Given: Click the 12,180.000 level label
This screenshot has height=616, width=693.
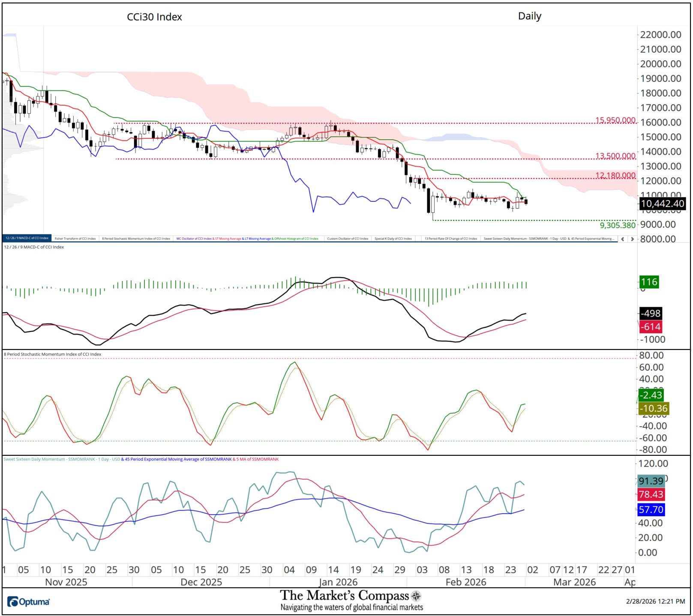Looking at the screenshot, I should tap(615, 175).
